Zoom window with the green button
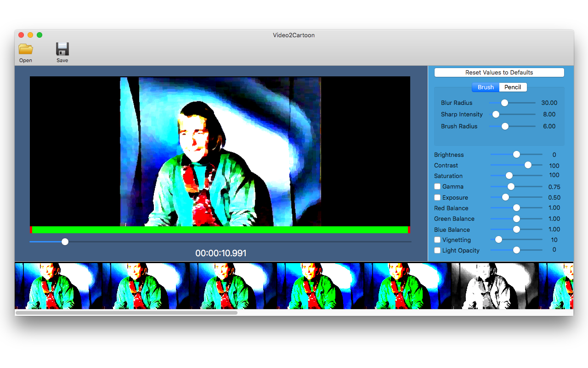 (40, 35)
